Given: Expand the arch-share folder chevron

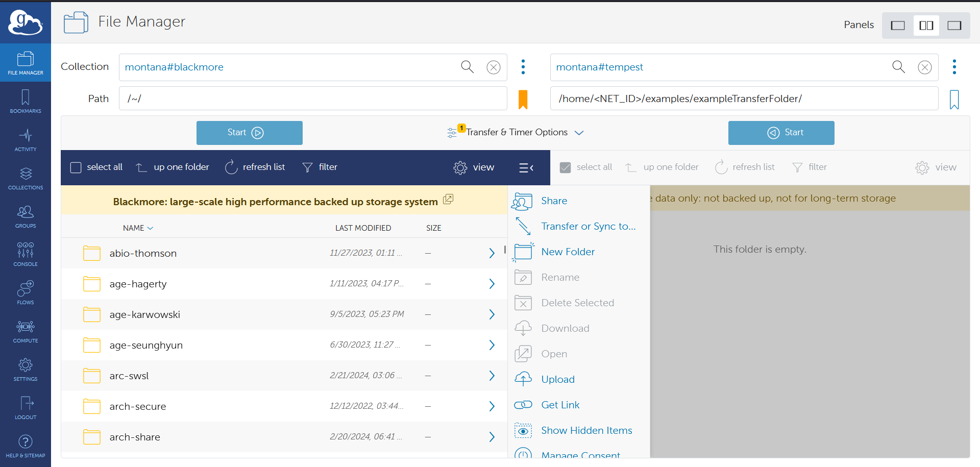Looking at the screenshot, I should 492,437.
